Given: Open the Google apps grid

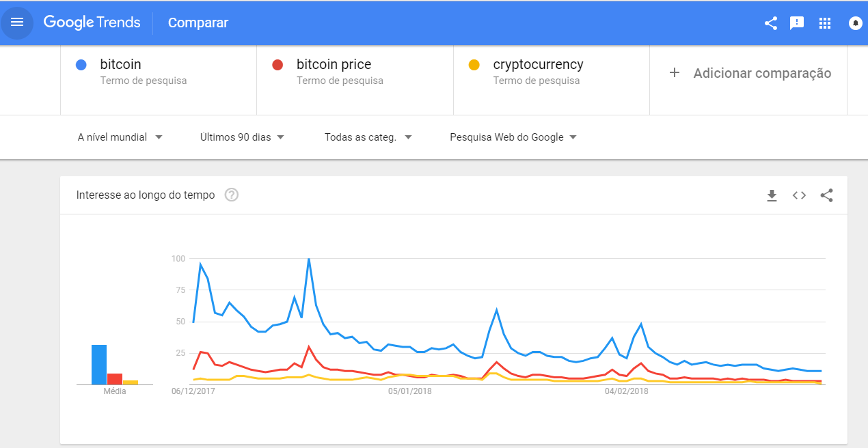Looking at the screenshot, I should coord(825,23).
